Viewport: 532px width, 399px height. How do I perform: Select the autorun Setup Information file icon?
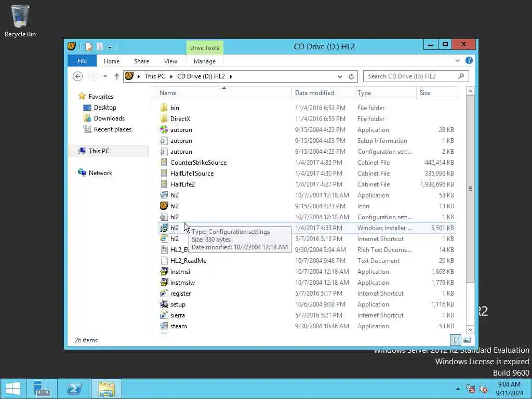pyautogui.click(x=164, y=140)
